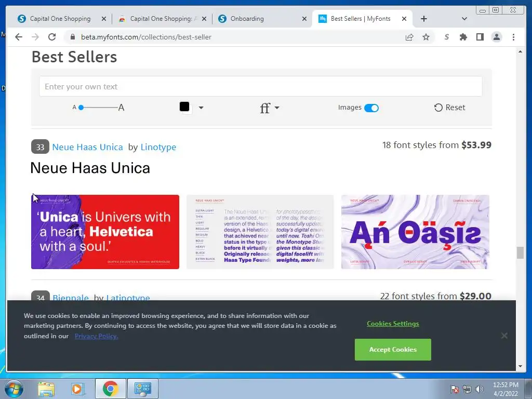Click the Reset button
This screenshot has width=532, height=399.
tap(449, 108)
